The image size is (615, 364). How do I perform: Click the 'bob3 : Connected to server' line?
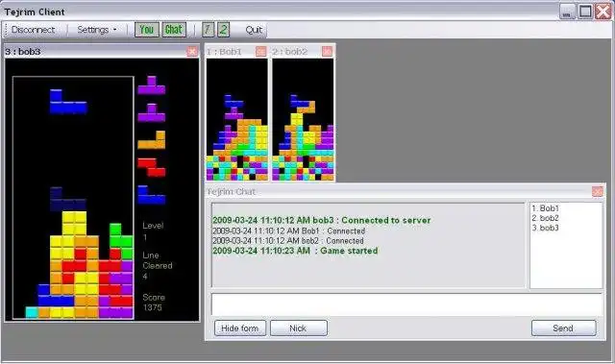click(322, 220)
